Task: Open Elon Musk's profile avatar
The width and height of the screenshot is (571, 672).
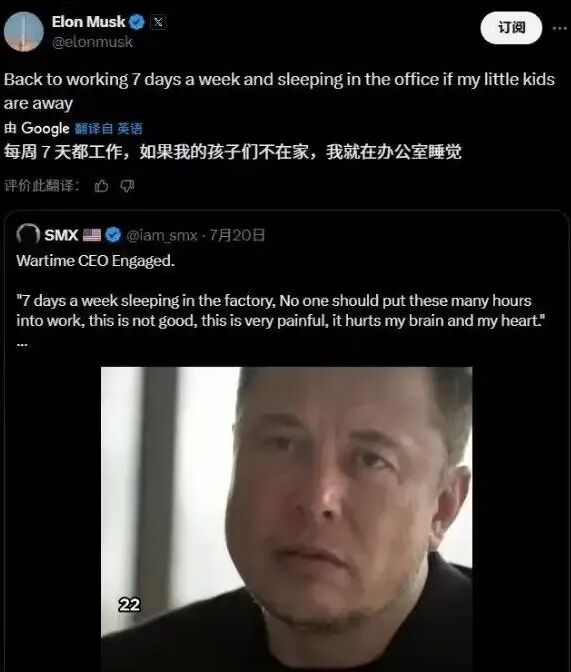Action: coord(24,32)
